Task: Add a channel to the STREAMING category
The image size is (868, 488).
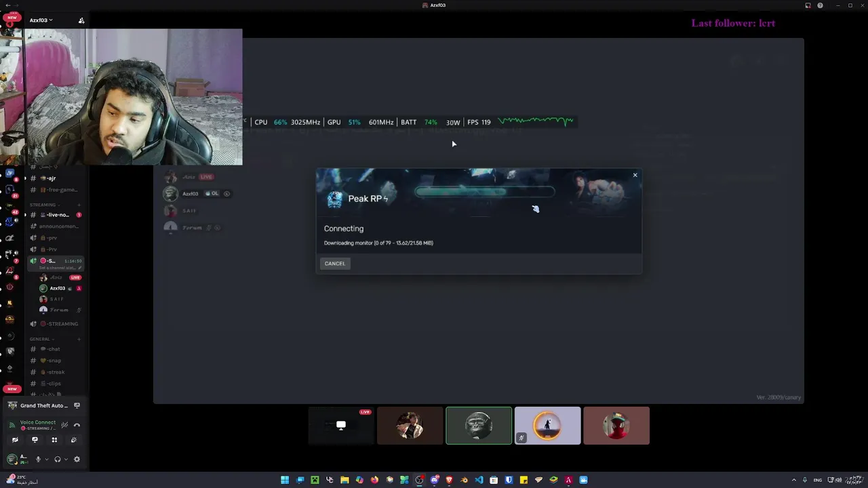Action: click(79, 205)
